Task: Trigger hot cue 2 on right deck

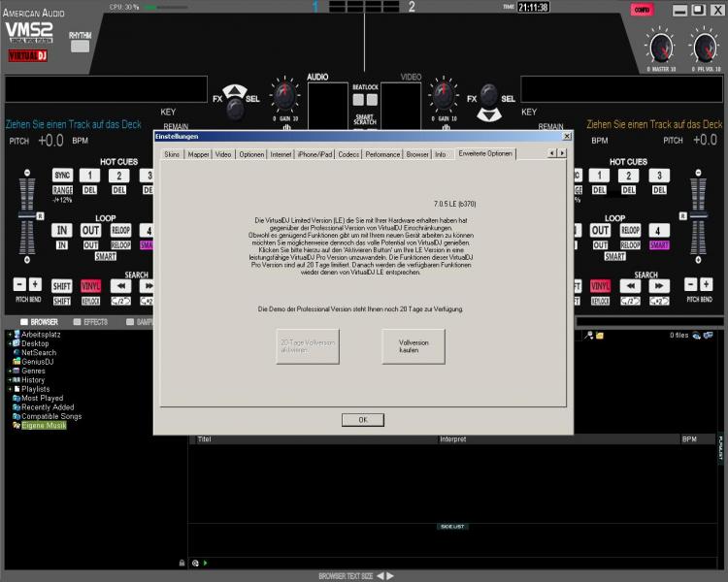Action: 628,175
